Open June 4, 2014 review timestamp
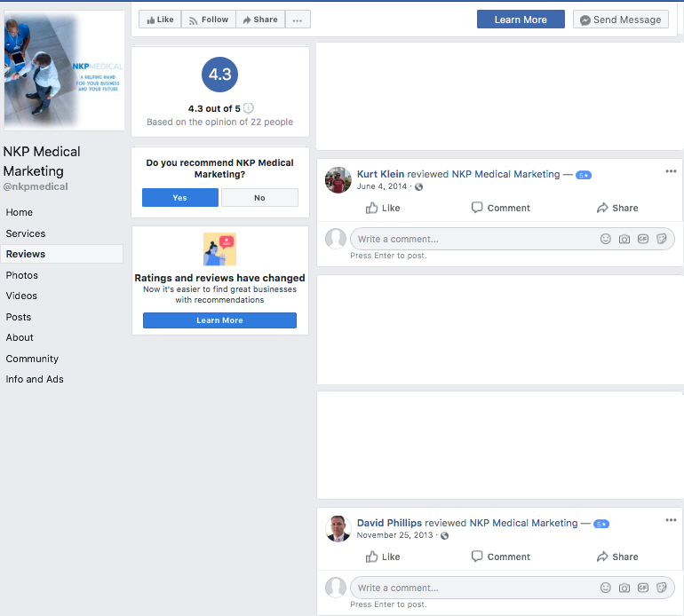The height and width of the screenshot is (616, 684). pyautogui.click(x=382, y=186)
